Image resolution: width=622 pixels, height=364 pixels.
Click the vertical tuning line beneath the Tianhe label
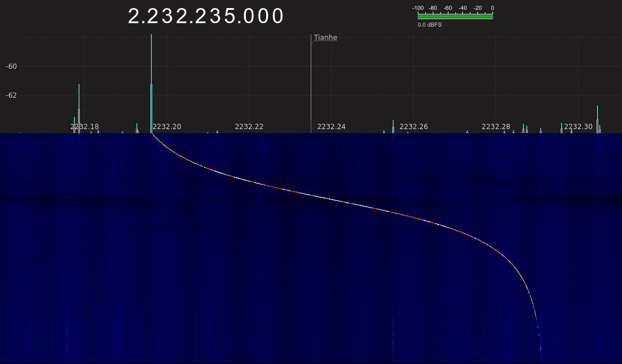[311, 87]
